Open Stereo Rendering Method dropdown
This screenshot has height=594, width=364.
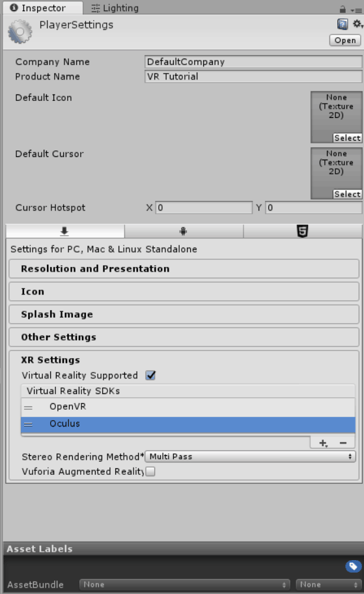pos(250,457)
